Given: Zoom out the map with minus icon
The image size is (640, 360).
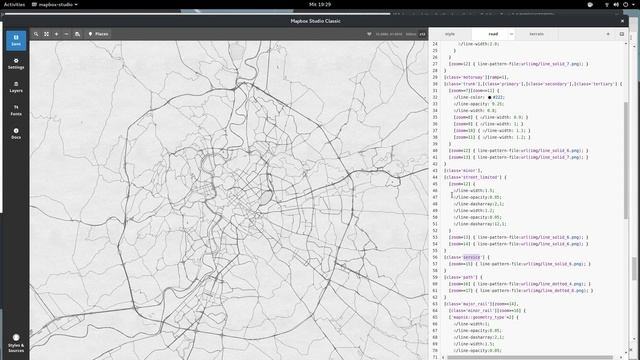Looking at the screenshot, I should 67,34.
